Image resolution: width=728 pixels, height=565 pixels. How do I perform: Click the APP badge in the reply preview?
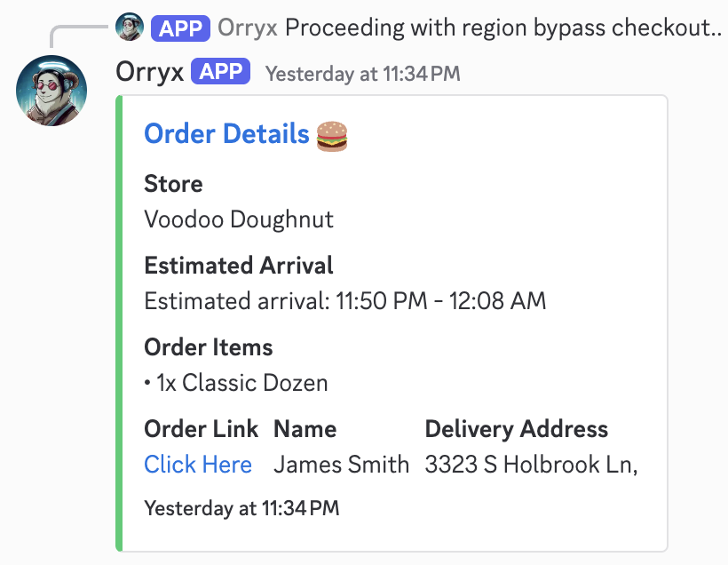tap(180, 28)
